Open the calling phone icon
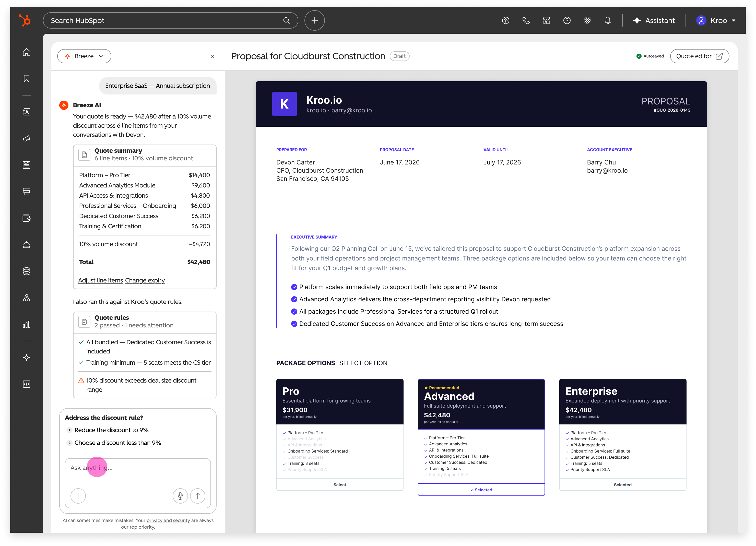The width and height of the screenshot is (756, 546). (526, 20)
